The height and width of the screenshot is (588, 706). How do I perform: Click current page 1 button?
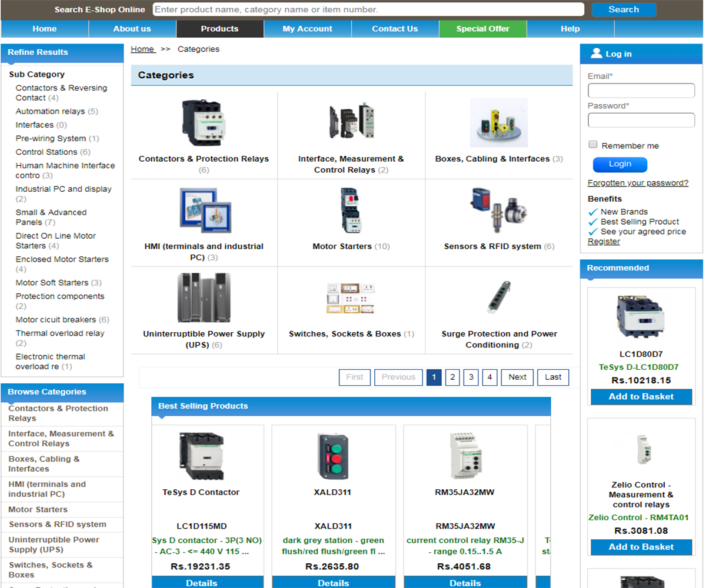(x=434, y=377)
